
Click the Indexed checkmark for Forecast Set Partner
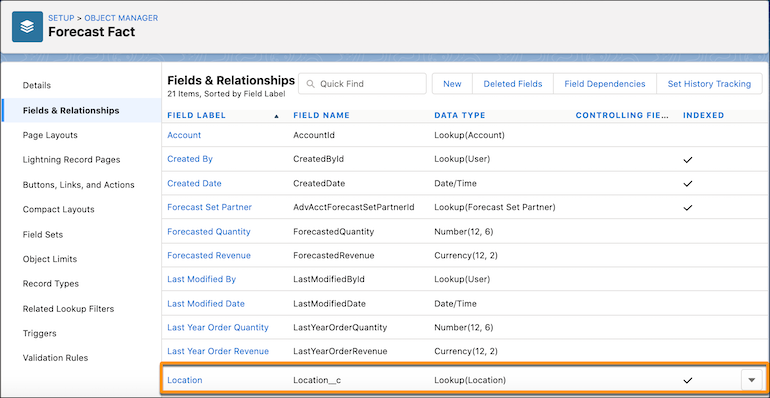tap(688, 208)
